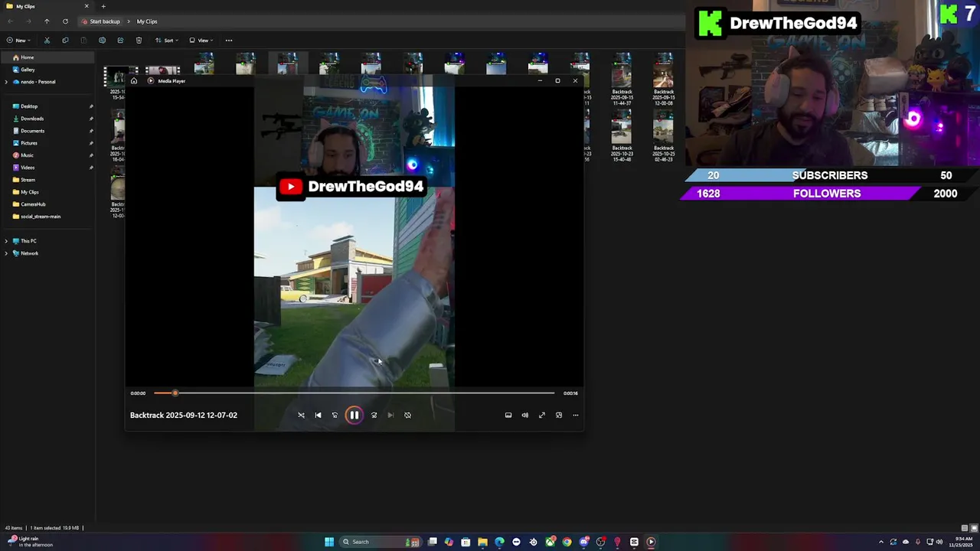980x551 pixels.
Task: Click the Rename icon in File Explorer toolbar
Action: [x=102, y=41]
